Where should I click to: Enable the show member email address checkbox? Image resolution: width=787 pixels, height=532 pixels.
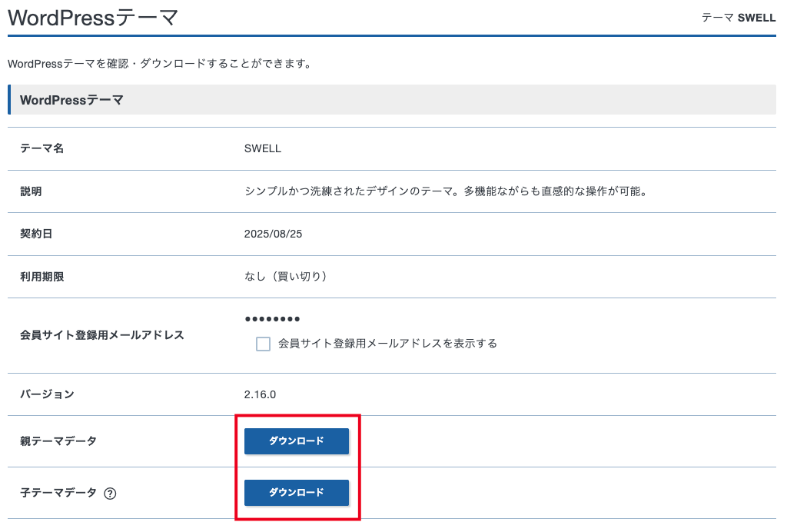[264, 344]
